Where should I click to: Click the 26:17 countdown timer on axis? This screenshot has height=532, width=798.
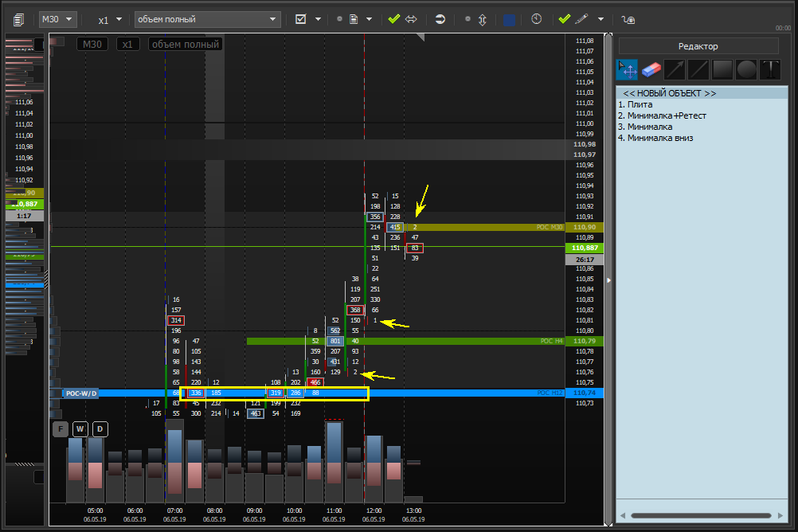tap(585, 260)
